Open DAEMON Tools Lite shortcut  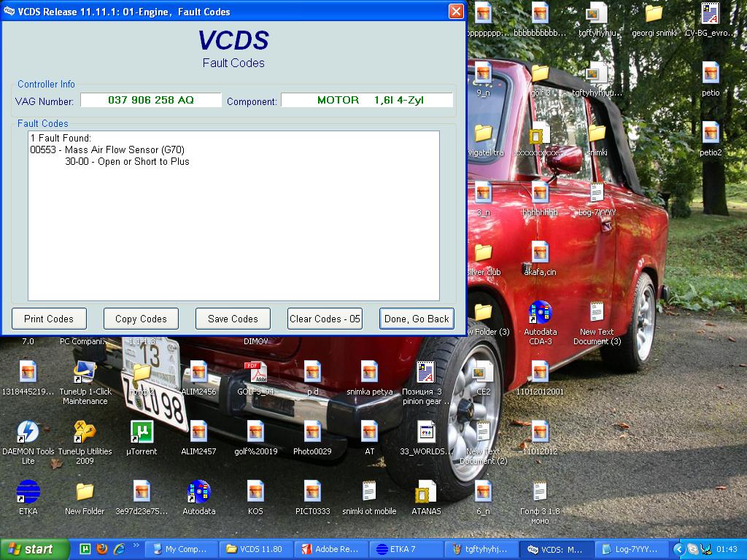click(x=28, y=432)
